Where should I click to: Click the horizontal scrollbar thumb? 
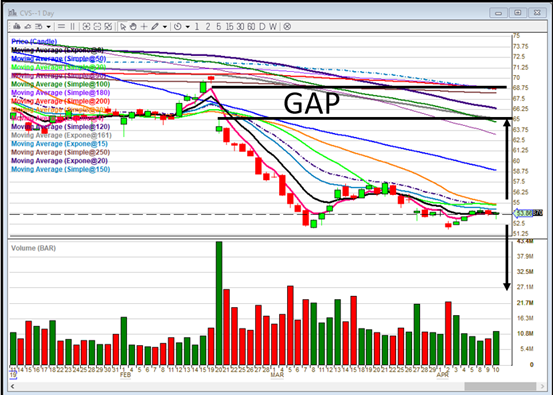click(500, 387)
